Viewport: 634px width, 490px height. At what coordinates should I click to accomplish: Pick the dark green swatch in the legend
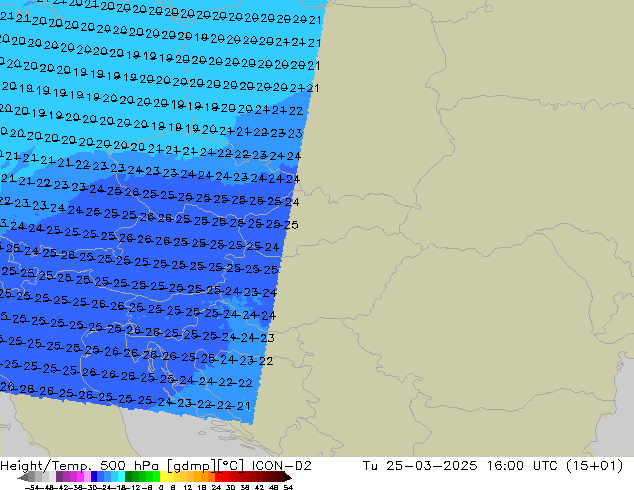129,477
